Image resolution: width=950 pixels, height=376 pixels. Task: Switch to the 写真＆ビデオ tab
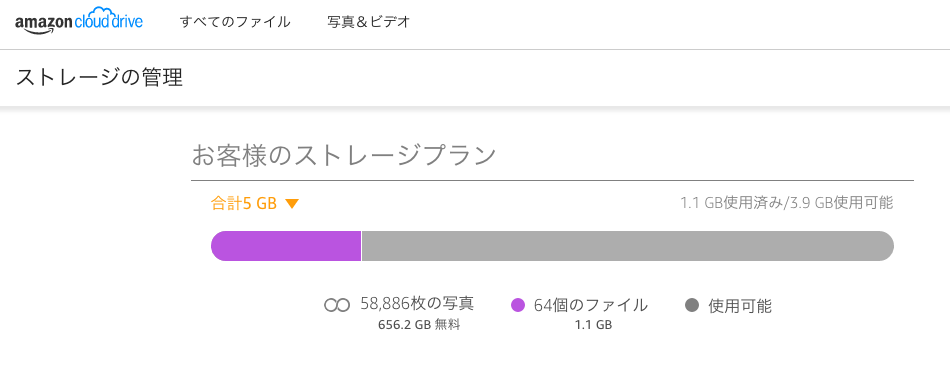click(x=369, y=22)
